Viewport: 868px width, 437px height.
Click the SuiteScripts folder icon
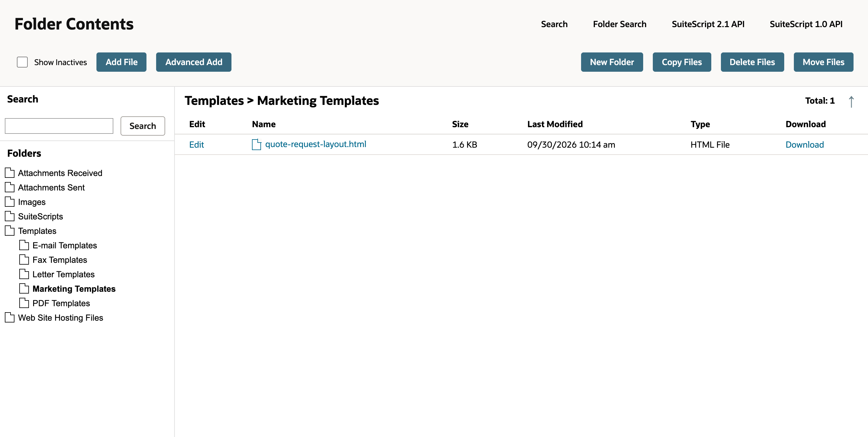(x=10, y=216)
